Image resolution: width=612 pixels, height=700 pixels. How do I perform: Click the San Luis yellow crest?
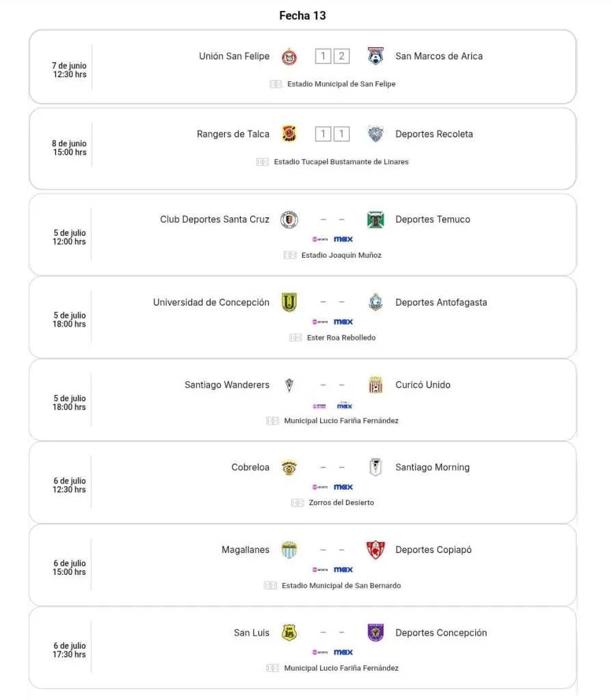[x=289, y=633]
